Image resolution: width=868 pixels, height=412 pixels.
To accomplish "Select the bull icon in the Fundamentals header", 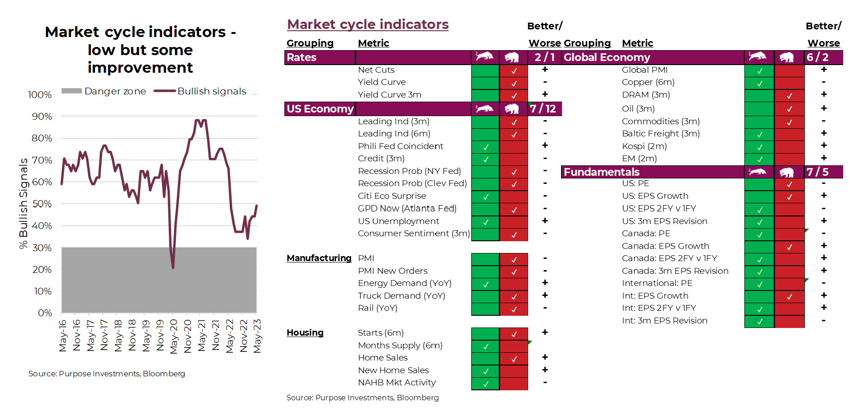I will point(758,172).
